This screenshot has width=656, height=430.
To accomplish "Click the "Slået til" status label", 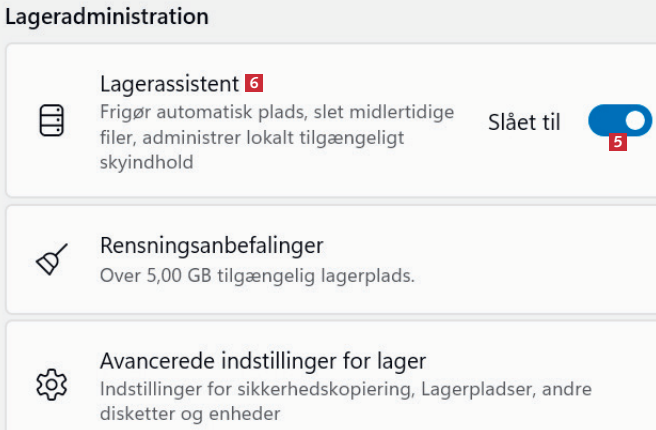I will (524, 122).
